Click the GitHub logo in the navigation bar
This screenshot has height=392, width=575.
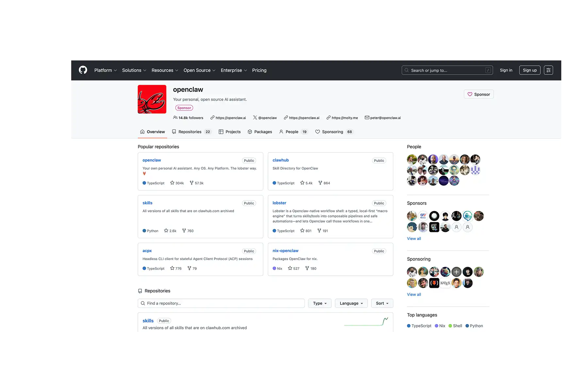click(x=83, y=70)
